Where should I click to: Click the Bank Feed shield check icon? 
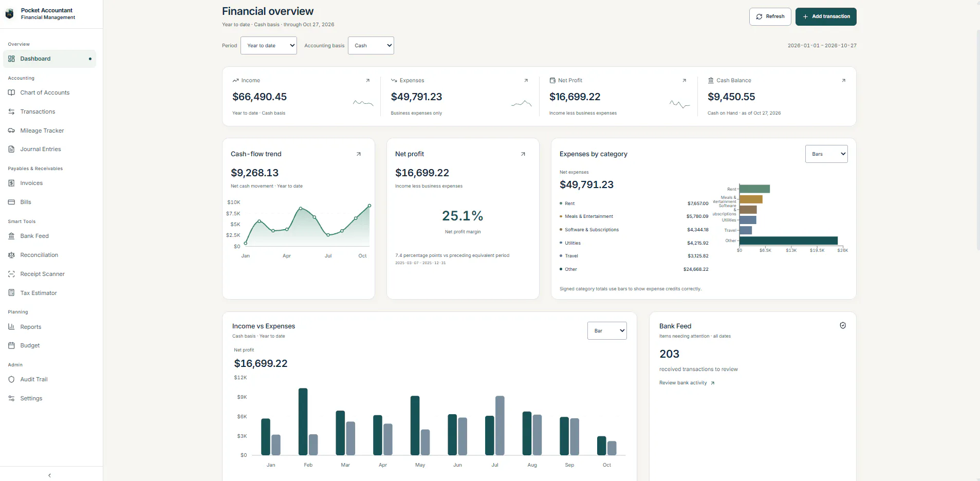click(x=843, y=325)
